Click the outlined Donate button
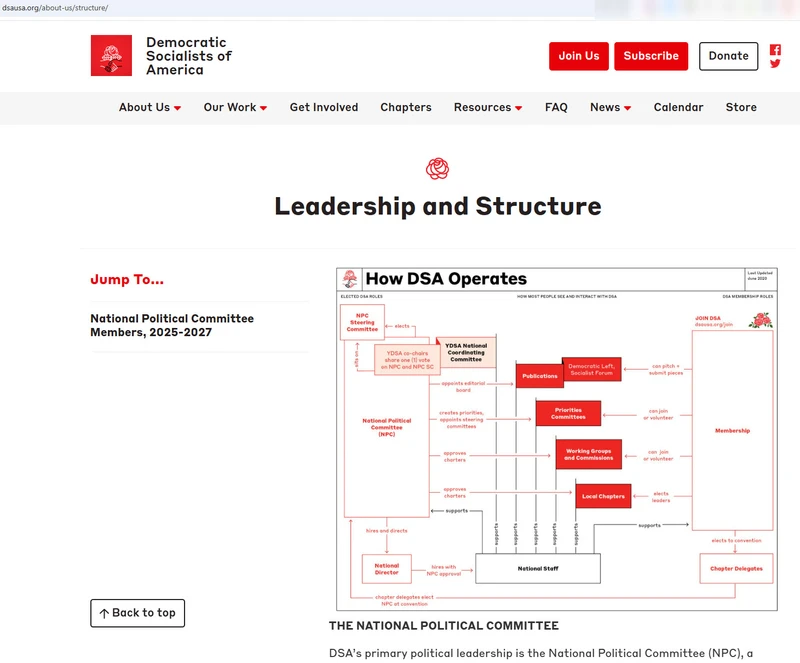Screen dimensions: 800x663 click(x=728, y=56)
